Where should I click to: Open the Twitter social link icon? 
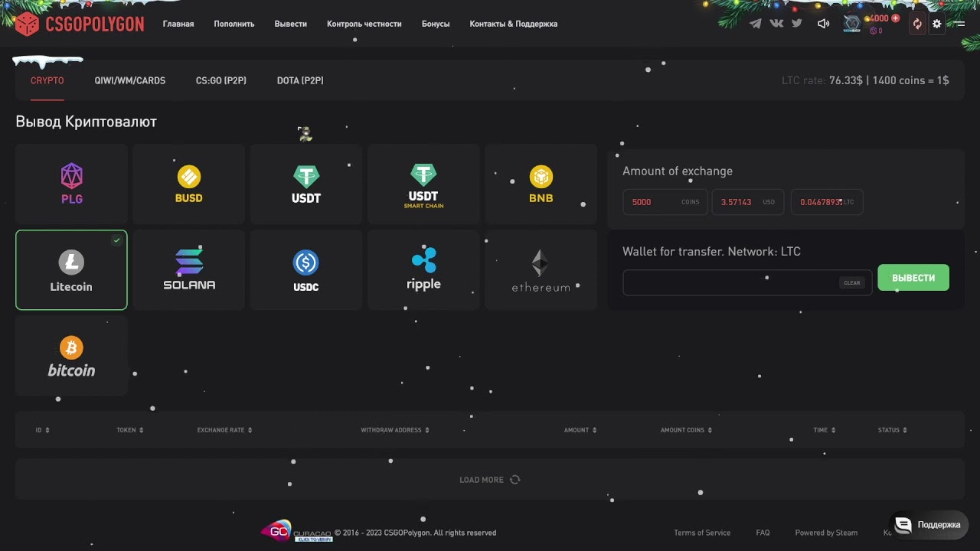[x=797, y=24]
